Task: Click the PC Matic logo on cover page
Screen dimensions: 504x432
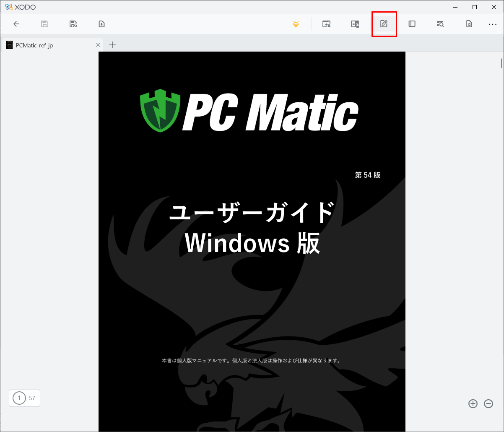Action: [x=249, y=111]
